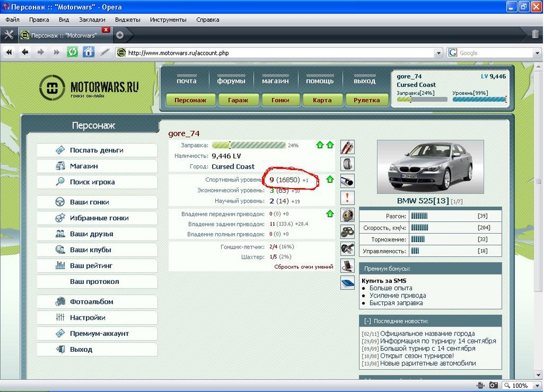Open Настройки in the sidebar
This screenshot has width=544, height=392.
pos(97,318)
